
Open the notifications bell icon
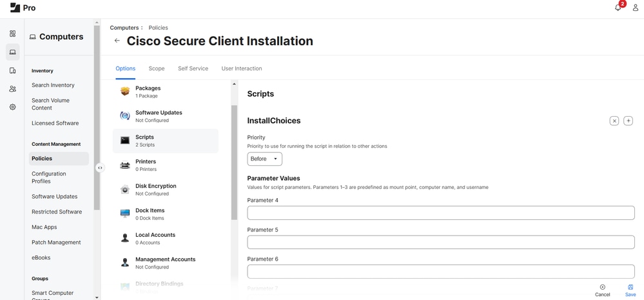click(618, 8)
